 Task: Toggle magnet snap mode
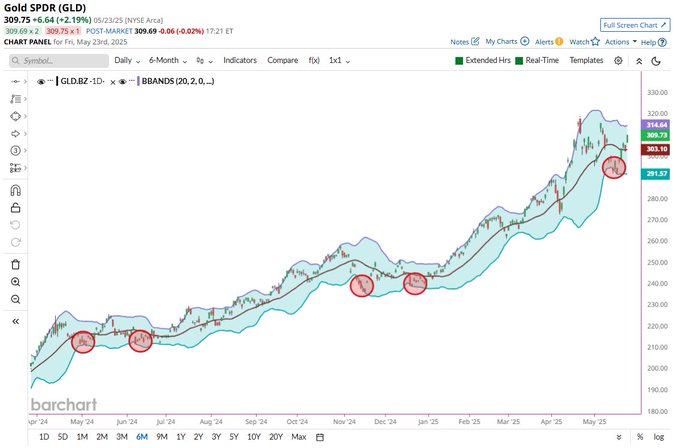point(16,190)
